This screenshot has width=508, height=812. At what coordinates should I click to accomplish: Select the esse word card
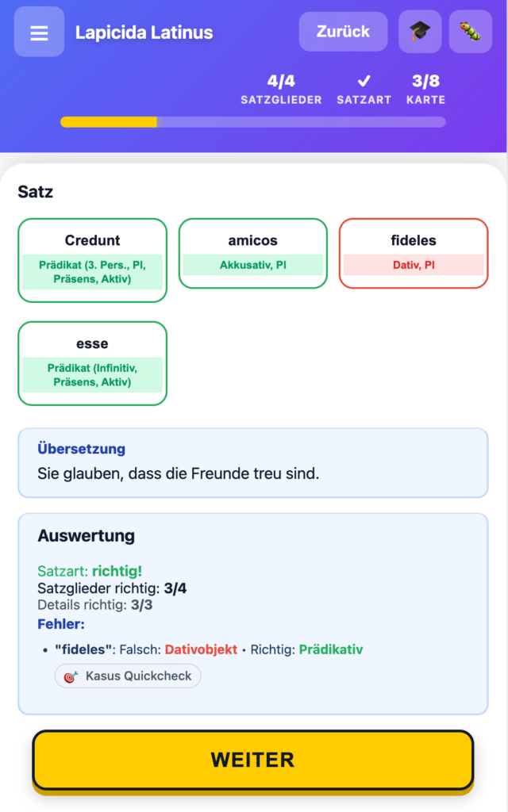pos(92,362)
